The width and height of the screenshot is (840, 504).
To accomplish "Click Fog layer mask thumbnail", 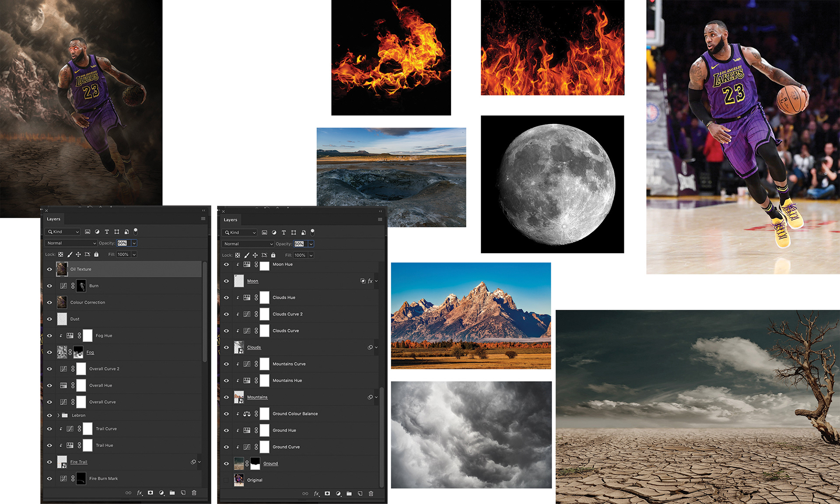I will click(x=78, y=352).
